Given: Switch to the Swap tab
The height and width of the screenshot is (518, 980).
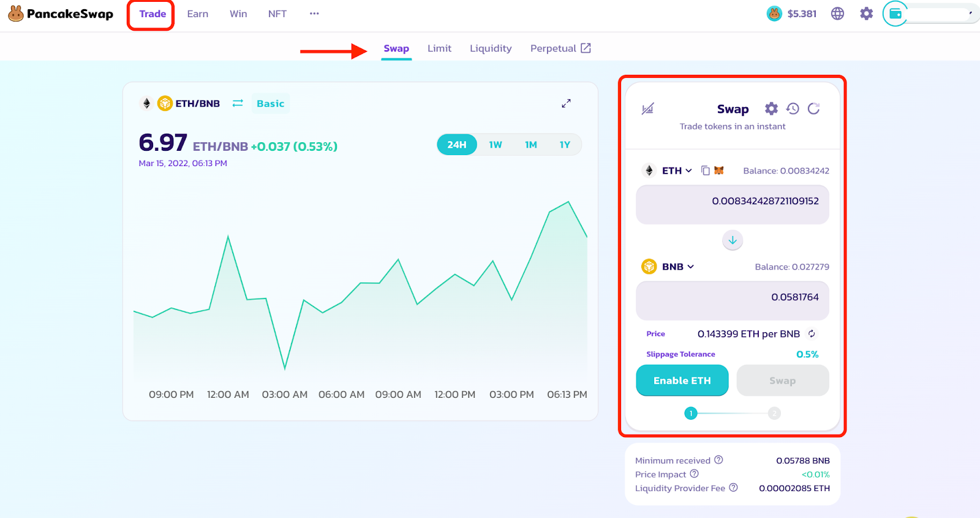Looking at the screenshot, I should (396, 48).
